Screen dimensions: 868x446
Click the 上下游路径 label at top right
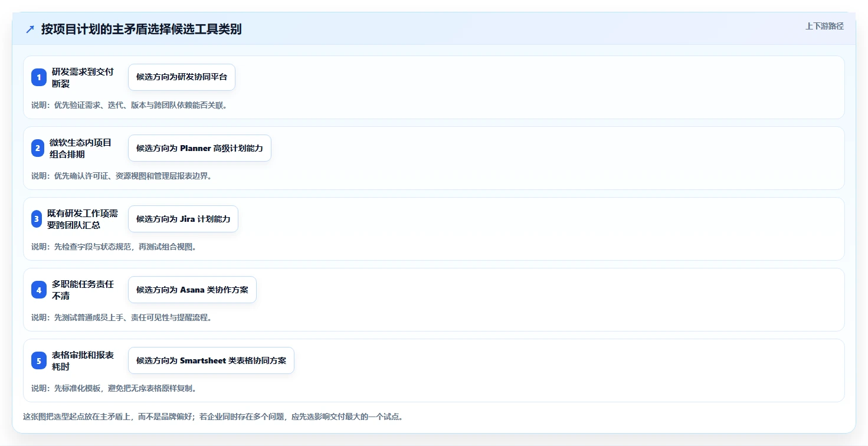(825, 26)
